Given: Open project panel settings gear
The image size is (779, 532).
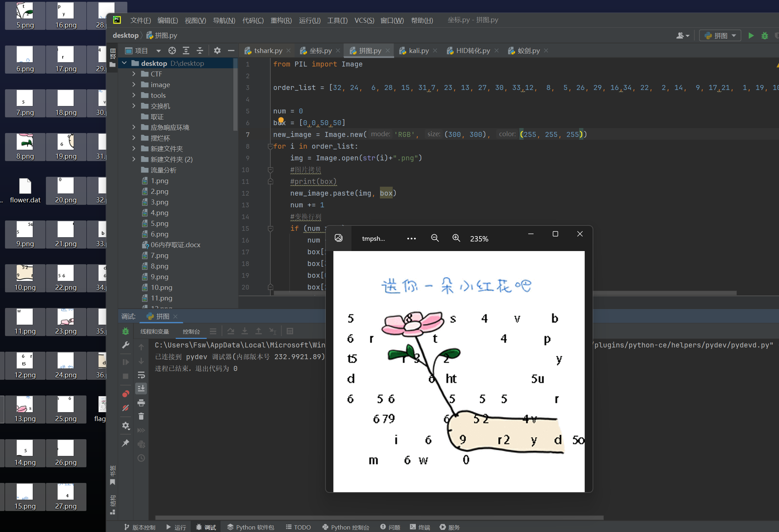Looking at the screenshot, I should point(217,50).
